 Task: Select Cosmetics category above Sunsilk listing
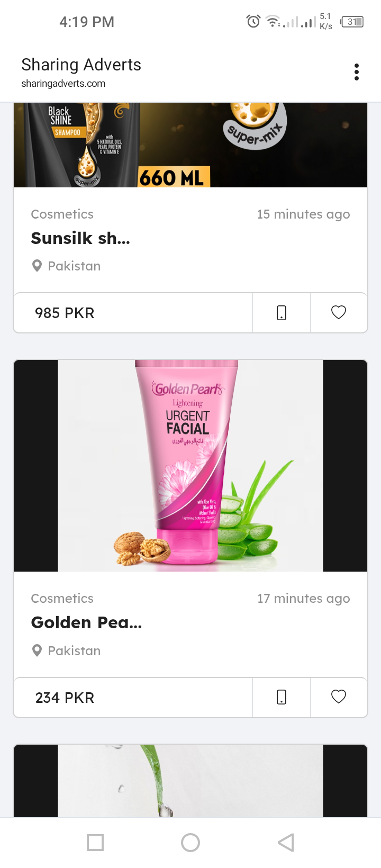[62, 214]
